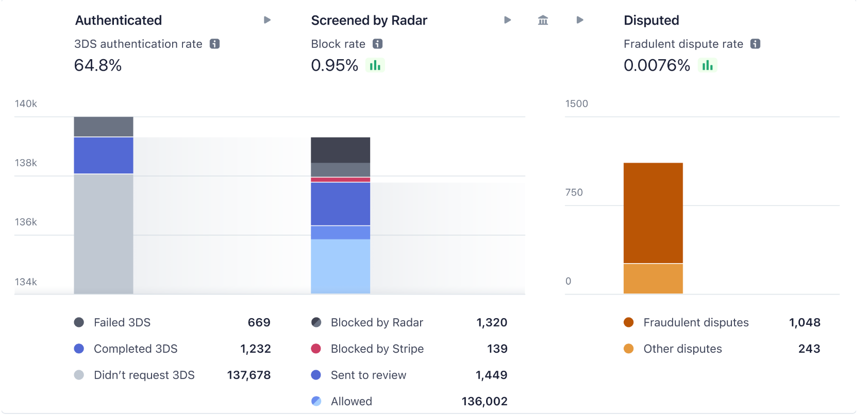Click the Other disputes orange swatch
The image size is (868, 415).
click(628, 349)
